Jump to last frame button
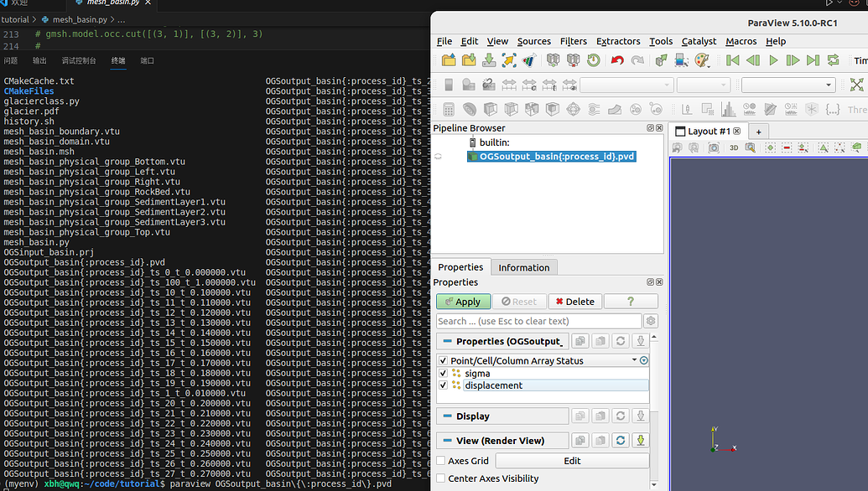Screen dimensions: 868x491 (x=813, y=60)
